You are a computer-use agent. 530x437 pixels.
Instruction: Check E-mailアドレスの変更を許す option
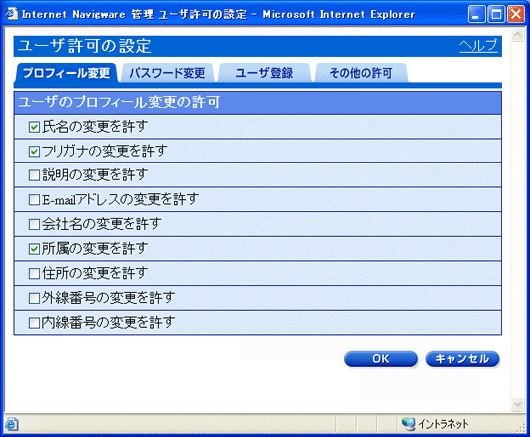click(34, 200)
